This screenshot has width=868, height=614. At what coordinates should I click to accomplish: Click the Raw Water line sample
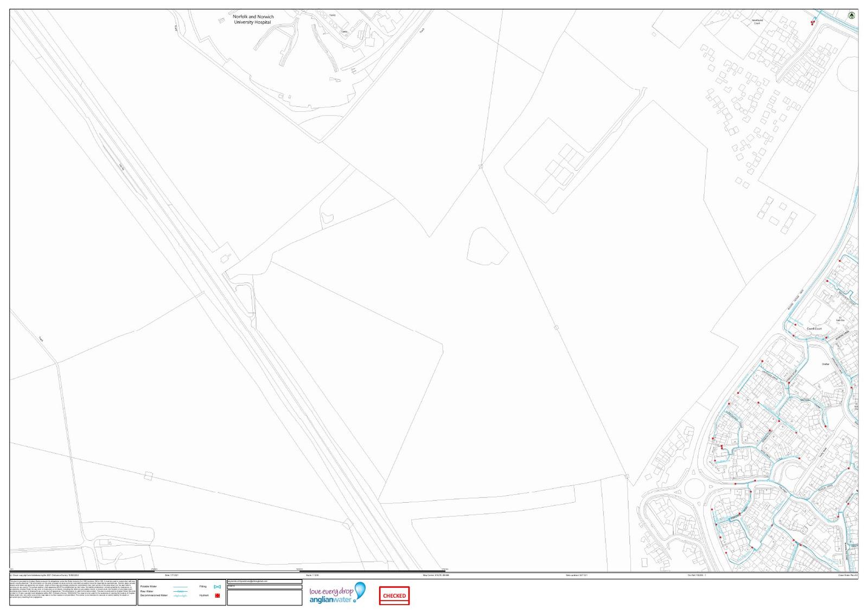(180, 591)
